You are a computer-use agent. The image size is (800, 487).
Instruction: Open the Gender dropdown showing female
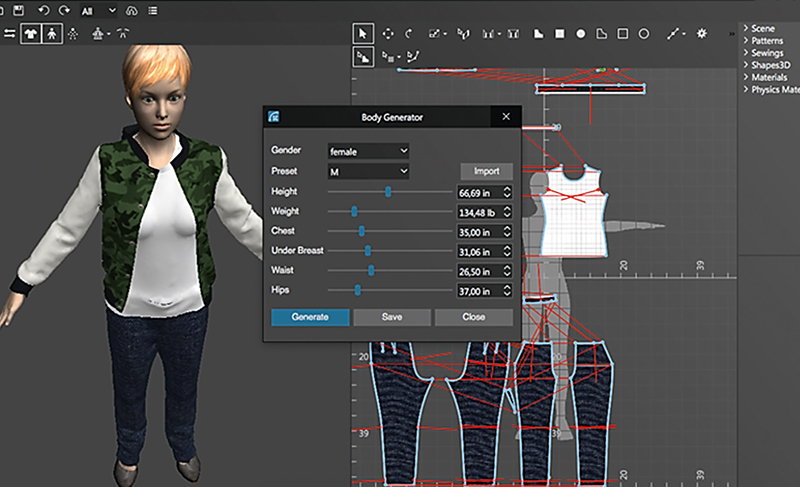point(368,151)
